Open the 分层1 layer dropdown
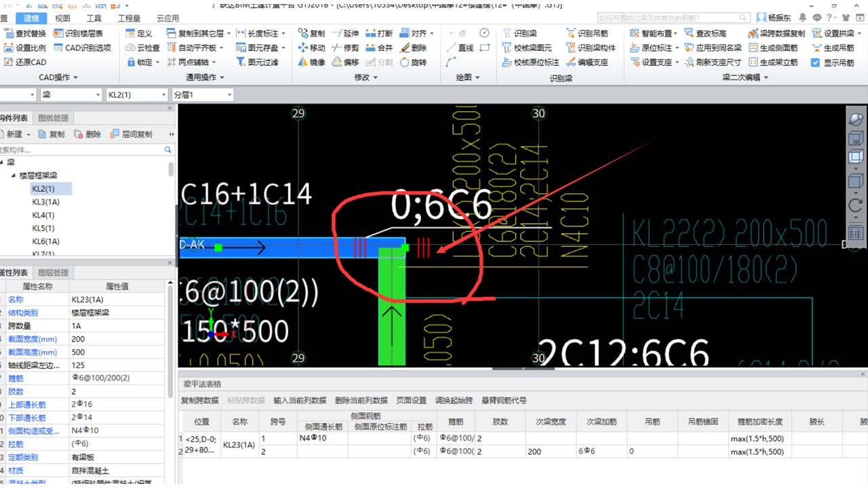This screenshot has height=488, width=868. (x=202, y=95)
